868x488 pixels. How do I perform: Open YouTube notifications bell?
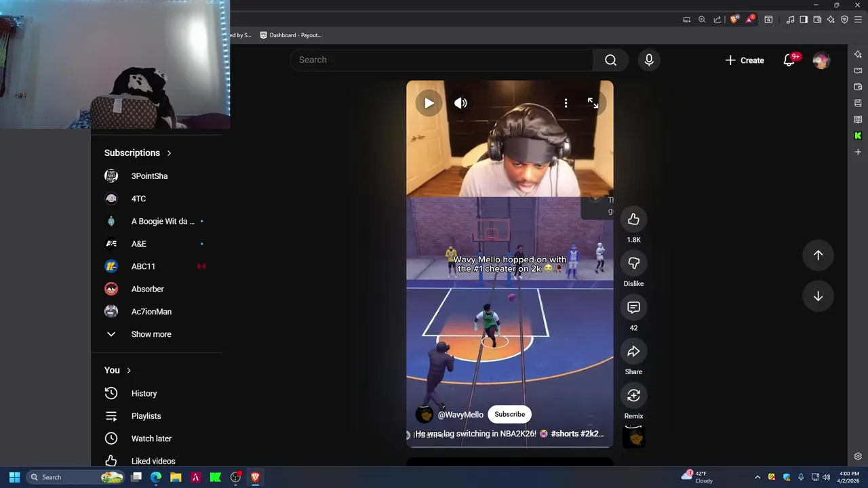coord(789,60)
